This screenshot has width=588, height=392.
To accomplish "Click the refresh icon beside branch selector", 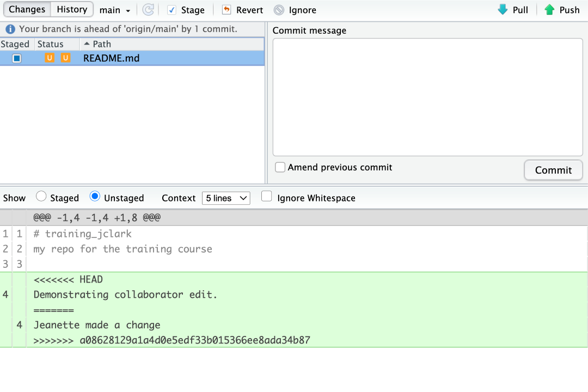I will coord(148,10).
